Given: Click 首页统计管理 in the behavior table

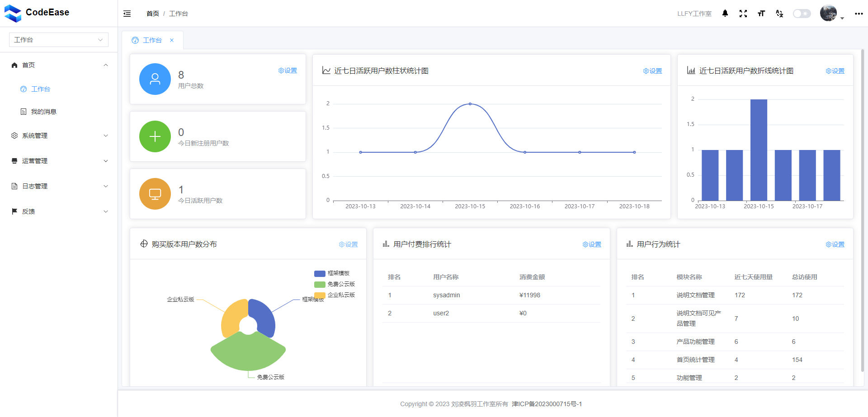Looking at the screenshot, I should pyautogui.click(x=695, y=360).
